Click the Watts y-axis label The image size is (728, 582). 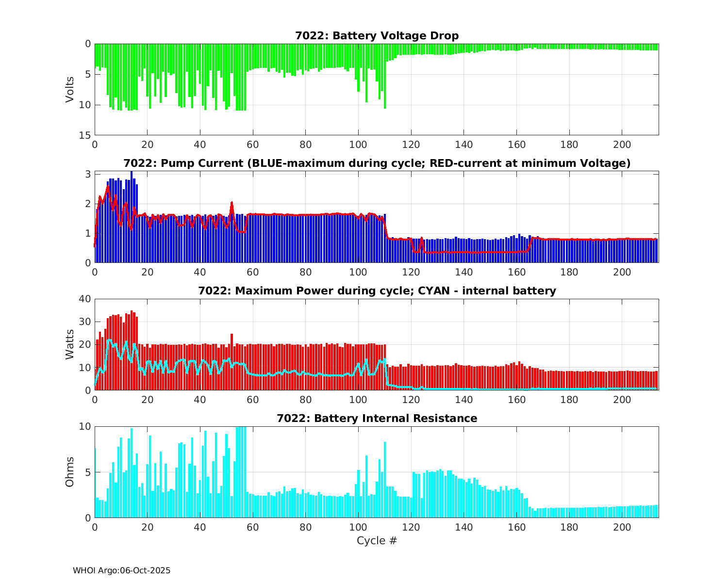tap(70, 344)
